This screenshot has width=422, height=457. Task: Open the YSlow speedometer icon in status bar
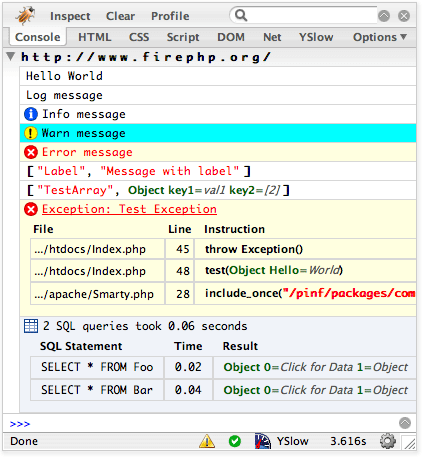pos(263,441)
